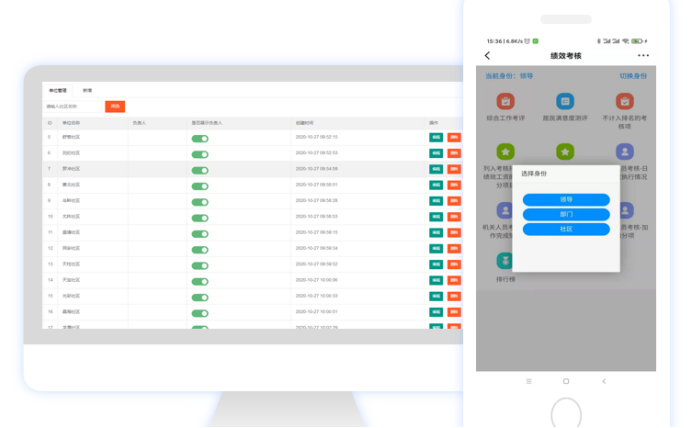
Task: Click timestamp 2020-10-27 09:52:15
Action: (316, 137)
